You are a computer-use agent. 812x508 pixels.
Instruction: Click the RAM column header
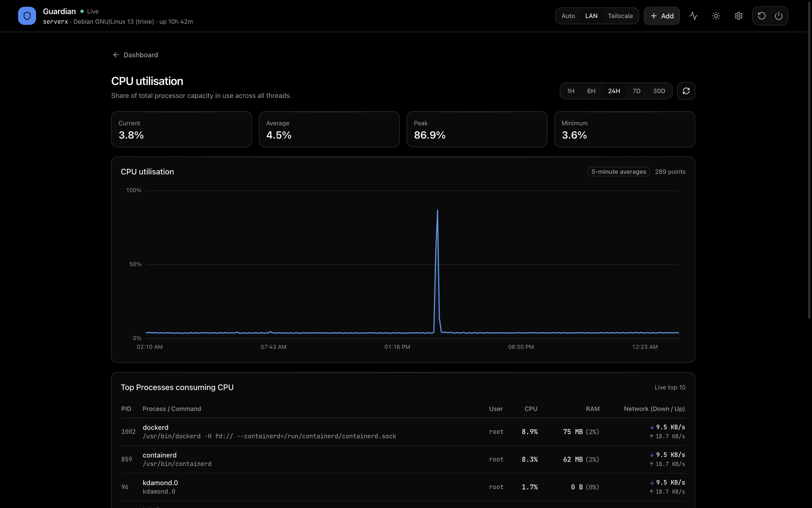[593, 409]
